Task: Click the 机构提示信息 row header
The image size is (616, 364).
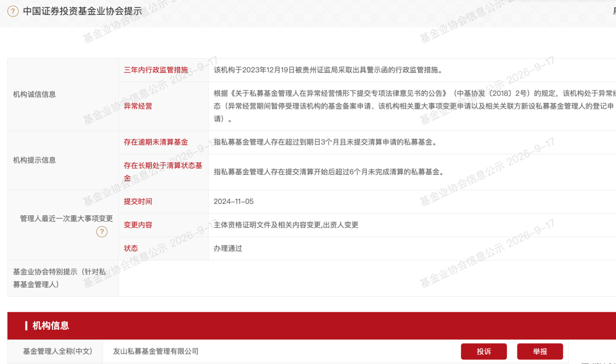Action: (x=35, y=160)
